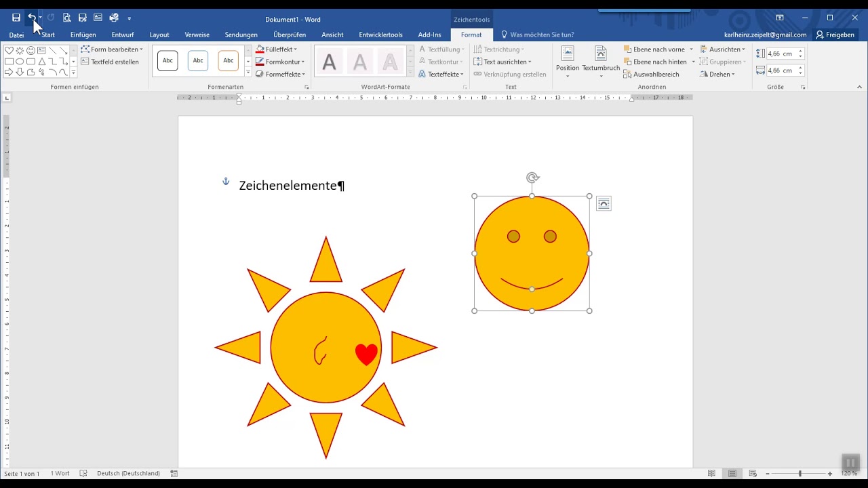Viewport: 868px width, 488px height.
Task: Open Formenarten dialog launcher
Action: coord(307,87)
